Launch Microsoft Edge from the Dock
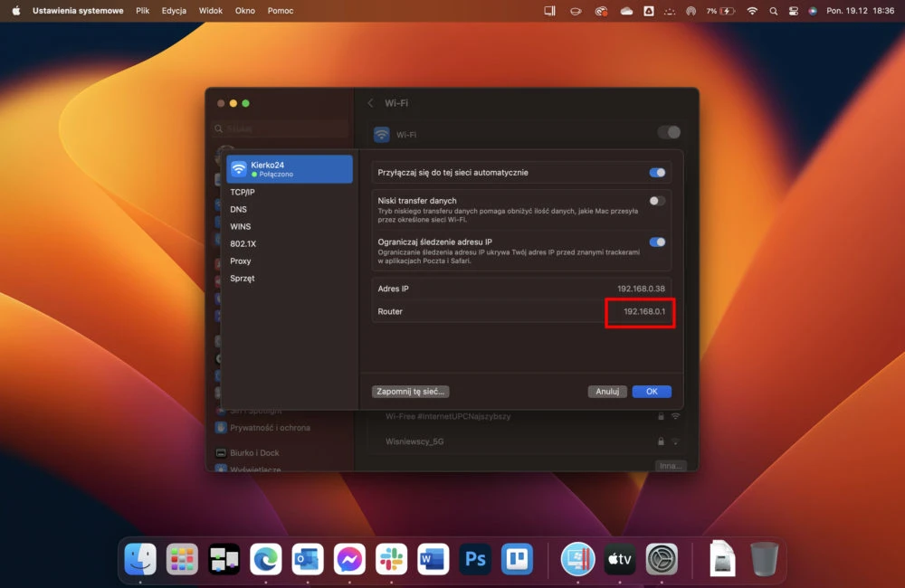This screenshot has height=588, width=905. click(x=265, y=558)
